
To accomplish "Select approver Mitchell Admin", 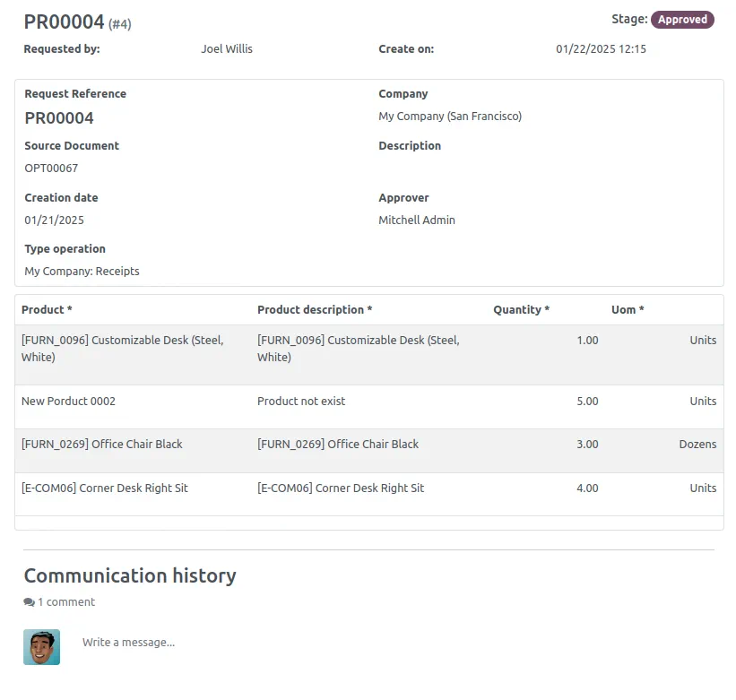I will [x=417, y=220].
